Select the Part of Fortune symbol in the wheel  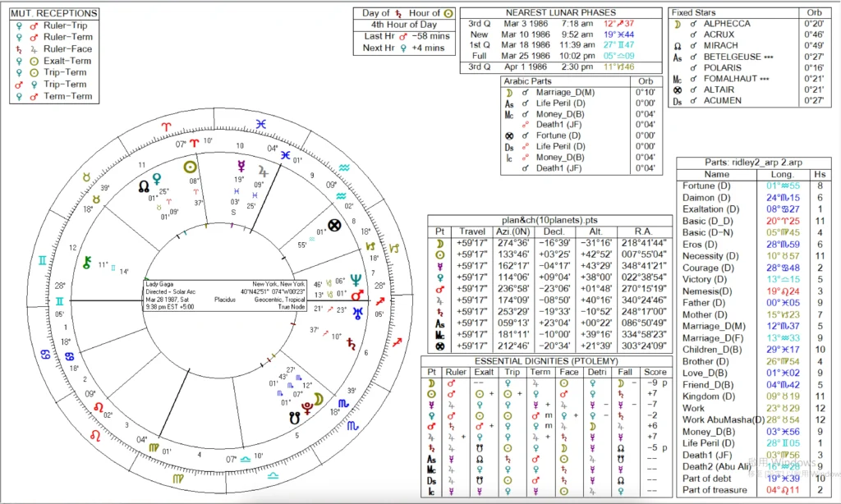tap(333, 225)
